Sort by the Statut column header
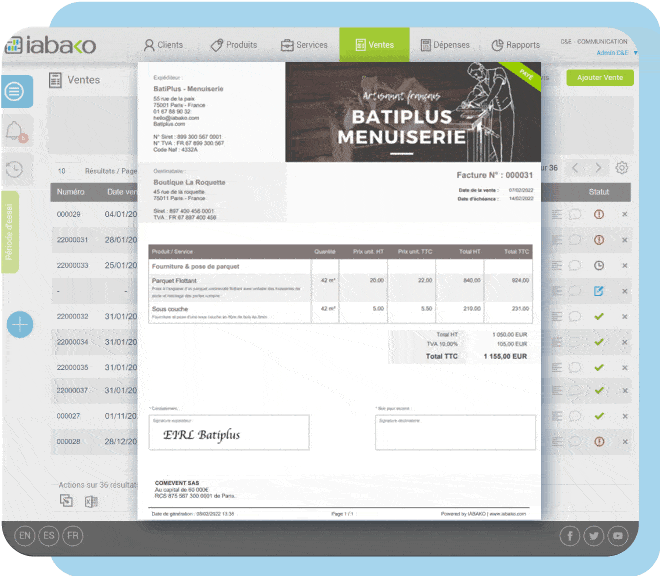This screenshot has width=660, height=576. (x=599, y=192)
